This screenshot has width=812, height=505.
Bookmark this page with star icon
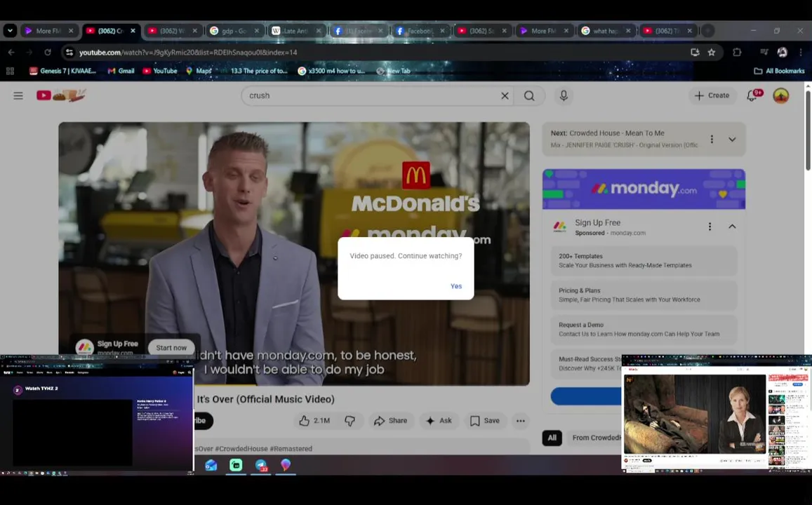(712, 53)
